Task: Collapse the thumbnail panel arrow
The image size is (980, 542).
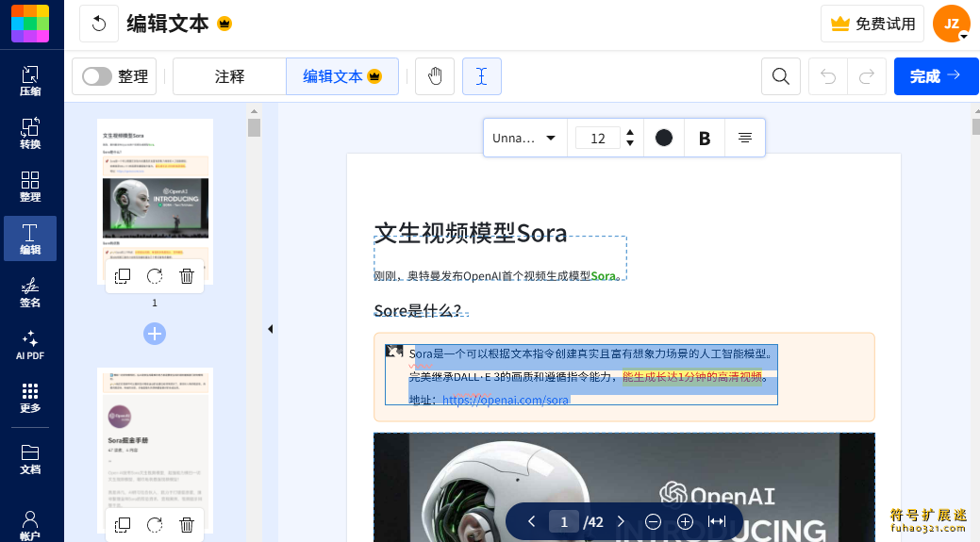Action: (270, 329)
